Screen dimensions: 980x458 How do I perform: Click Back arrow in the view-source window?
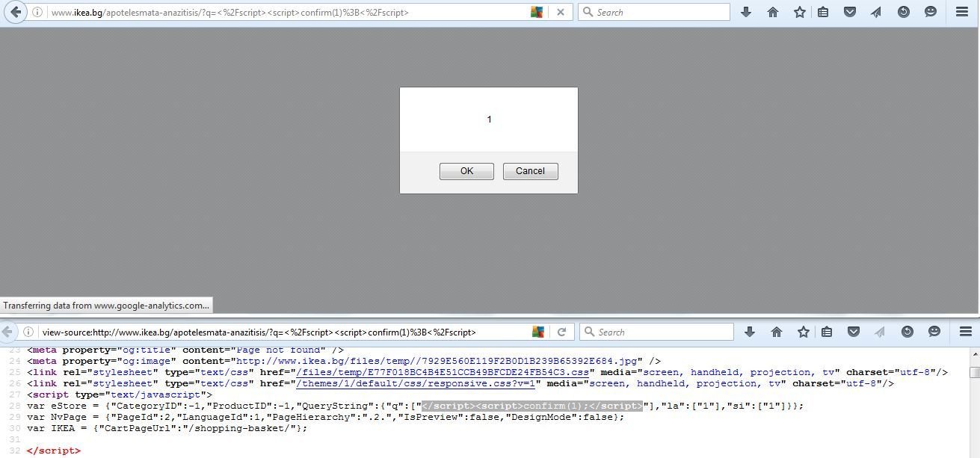pyautogui.click(x=7, y=332)
